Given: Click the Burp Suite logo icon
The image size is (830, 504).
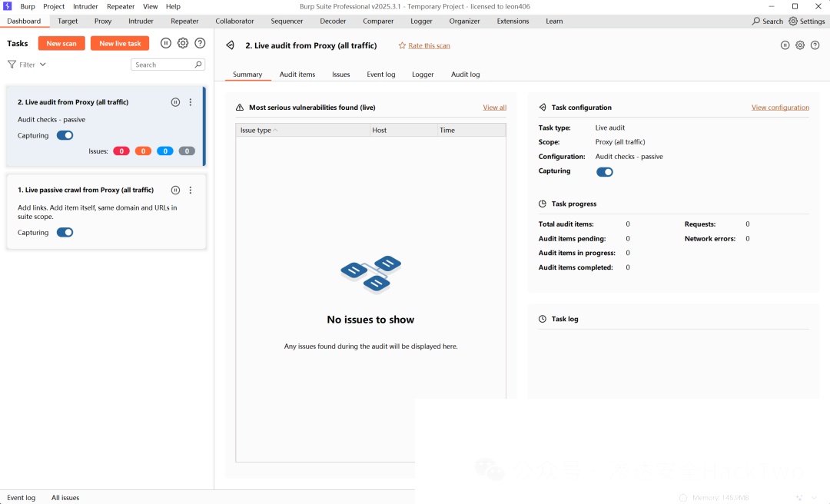Looking at the screenshot, I should [x=8, y=6].
